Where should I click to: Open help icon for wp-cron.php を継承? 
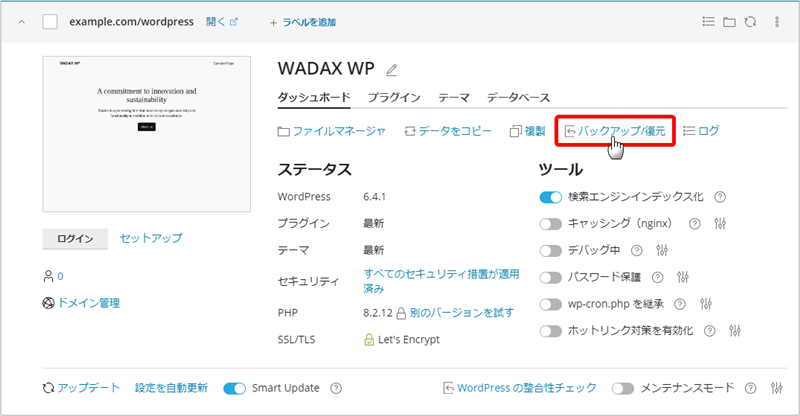click(x=680, y=304)
